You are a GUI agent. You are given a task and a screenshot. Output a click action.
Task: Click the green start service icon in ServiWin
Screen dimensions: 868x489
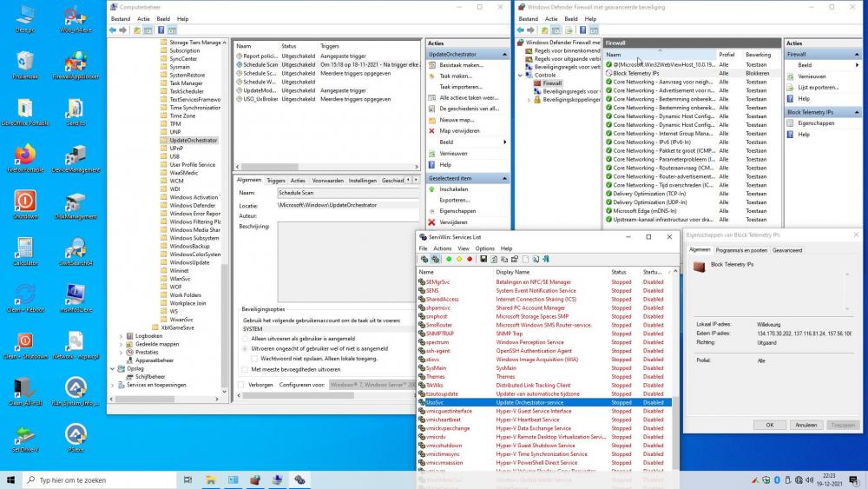(x=449, y=259)
